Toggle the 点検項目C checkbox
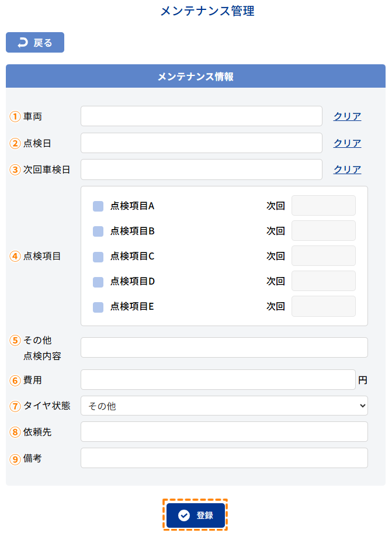Image resolution: width=392 pixels, height=533 pixels. (98, 257)
